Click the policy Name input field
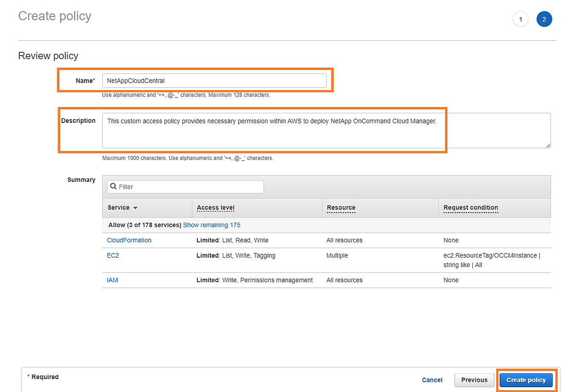The image size is (576, 392). [214, 81]
